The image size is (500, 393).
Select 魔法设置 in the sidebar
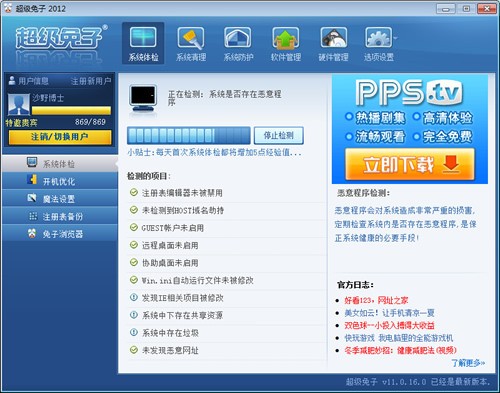59,199
